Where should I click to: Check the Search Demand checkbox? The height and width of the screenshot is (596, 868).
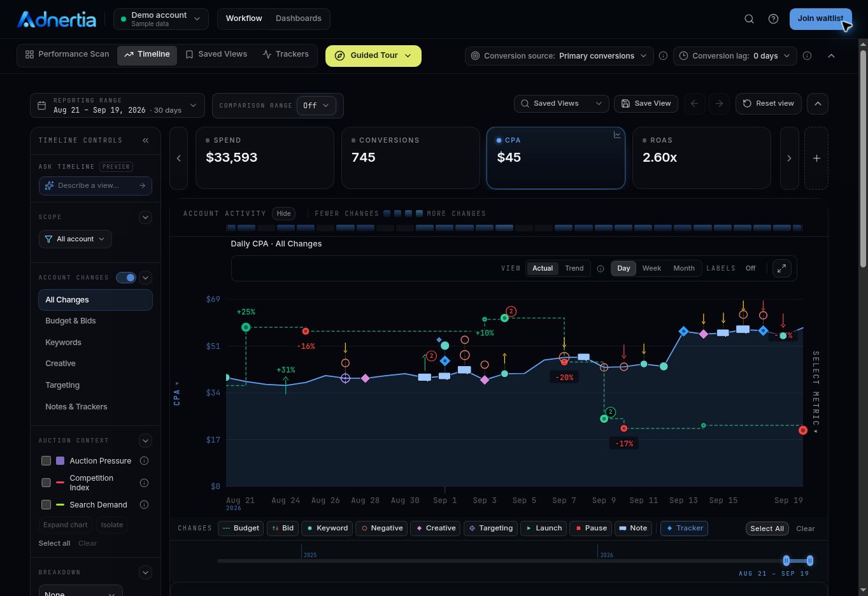pos(46,505)
